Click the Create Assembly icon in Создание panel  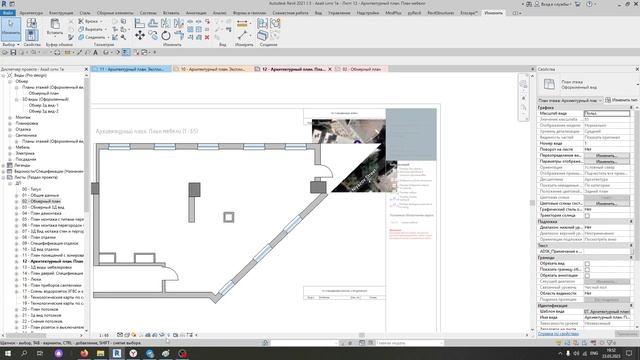[262, 23]
